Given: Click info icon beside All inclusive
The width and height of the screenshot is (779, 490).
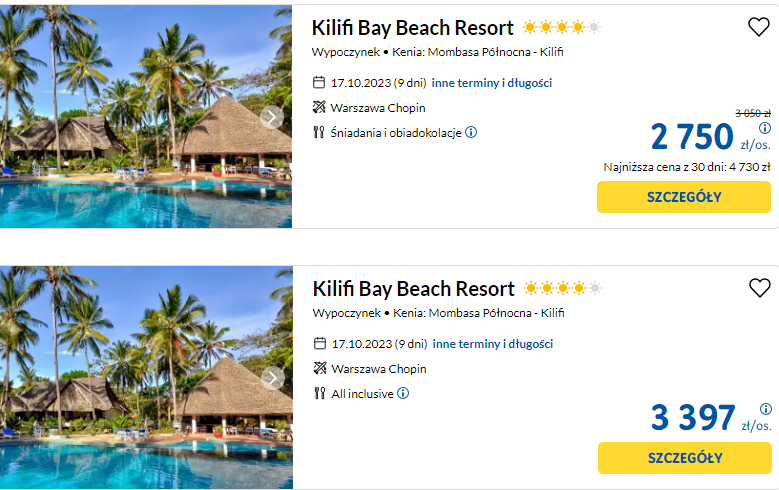Looking at the screenshot, I should [403, 394].
